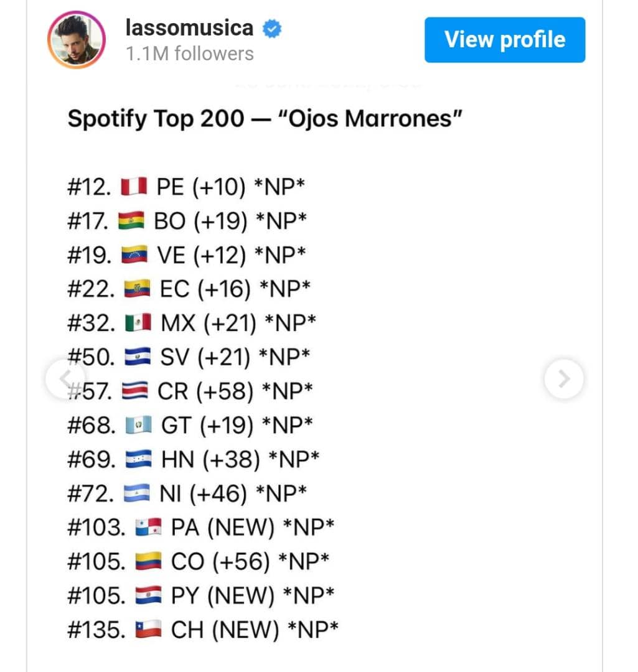Go to next carousel slide arrow
This screenshot has height=672, width=638.
(x=564, y=379)
